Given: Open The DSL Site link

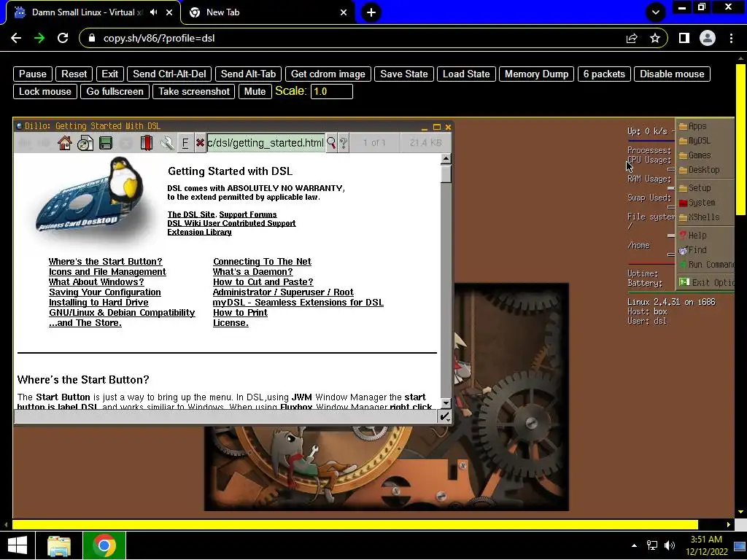Looking at the screenshot, I should tap(191, 215).
